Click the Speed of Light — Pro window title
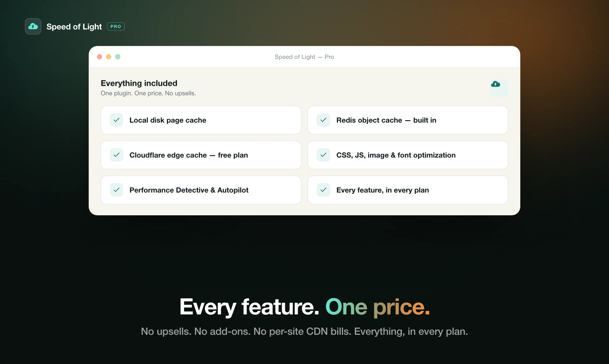The height and width of the screenshot is (364, 609). (x=304, y=57)
